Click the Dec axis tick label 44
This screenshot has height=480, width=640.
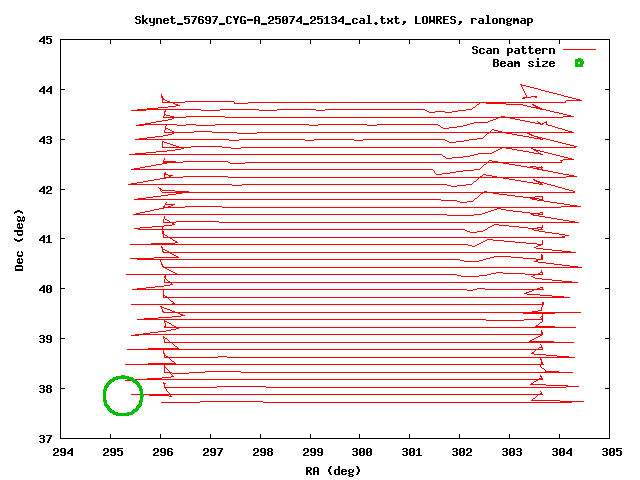click(x=45, y=90)
